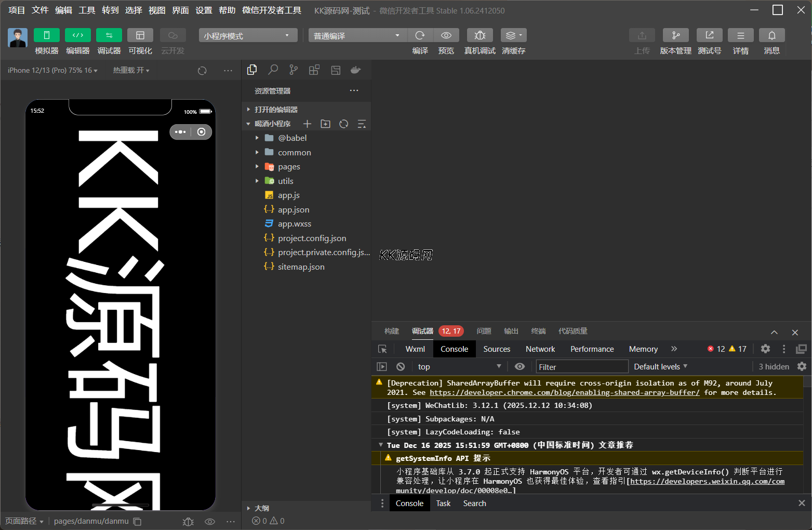Select app.json in the file explorer
This screenshot has height=530, width=812.
pos(294,210)
